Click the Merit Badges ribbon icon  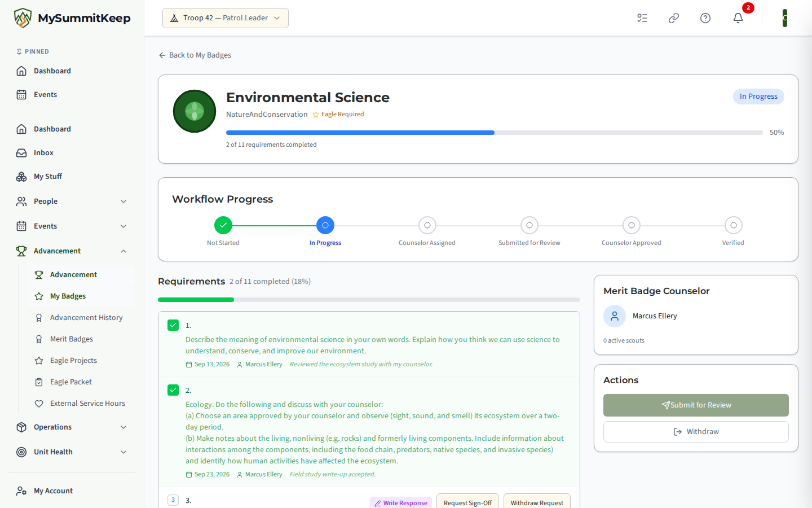39,339
